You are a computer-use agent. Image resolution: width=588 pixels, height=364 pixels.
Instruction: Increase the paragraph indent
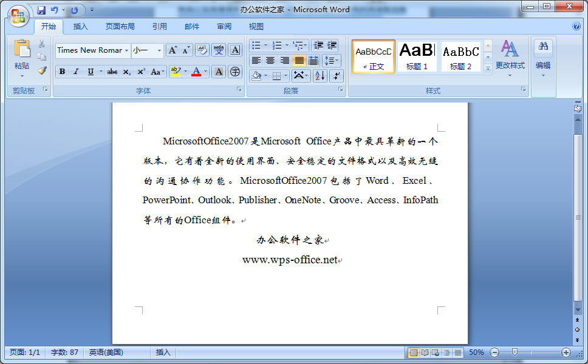(x=332, y=45)
